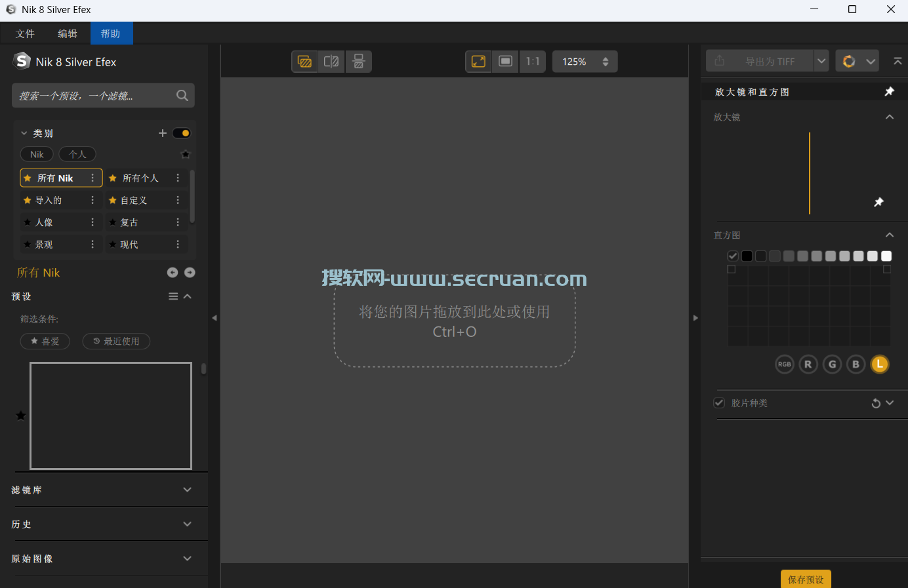The width and height of the screenshot is (908, 588).
Task: Open options menu for 景观 category
Action: pos(93,245)
